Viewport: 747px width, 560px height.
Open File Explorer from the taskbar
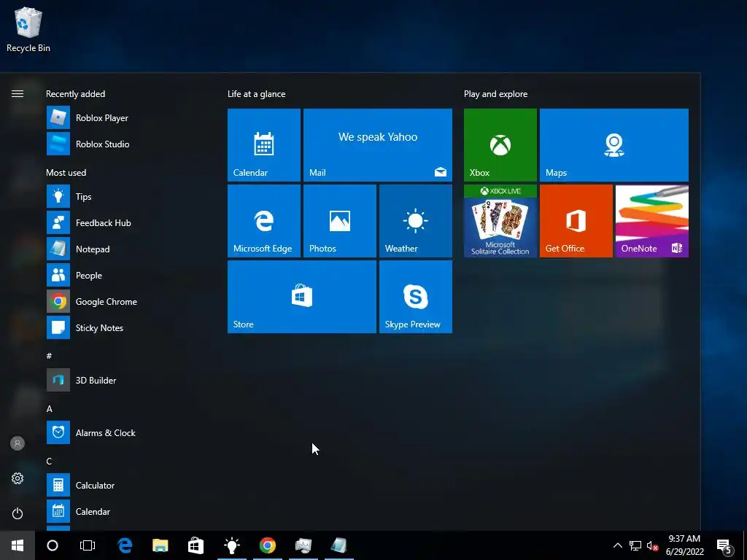tap(160, 545)
